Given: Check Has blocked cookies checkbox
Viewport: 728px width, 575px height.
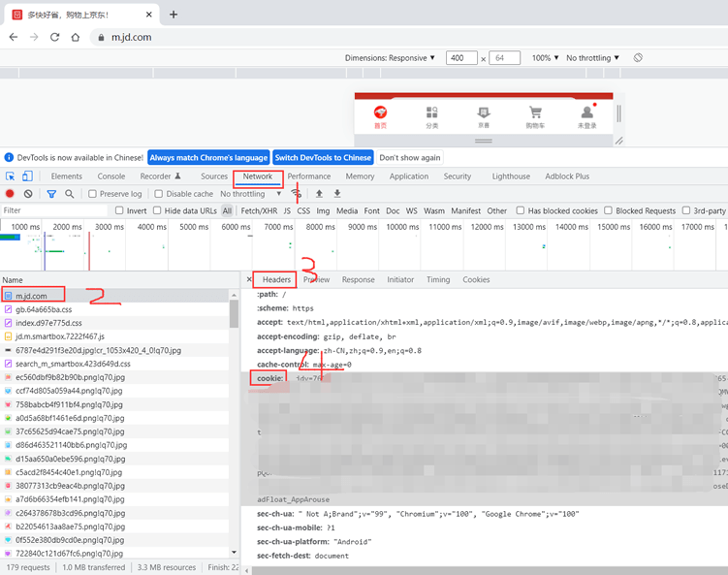Looking at the screenshot, I should pyautogui.click(x=521, y=210).
